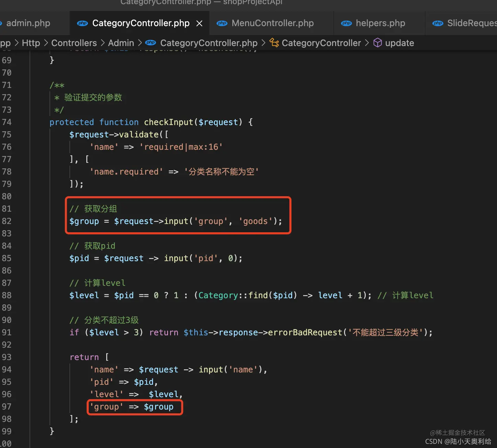Click the checkInput function name
Image resolution: width=497 pixels, height=448 pixels.
[168, 122]
